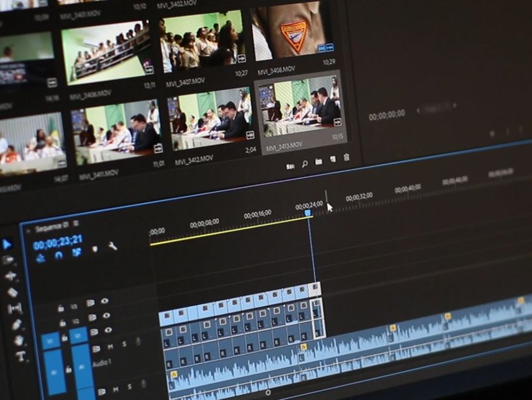Toggle V1 source patching button
The image size is (532, 400).
(x=51, y=341)
